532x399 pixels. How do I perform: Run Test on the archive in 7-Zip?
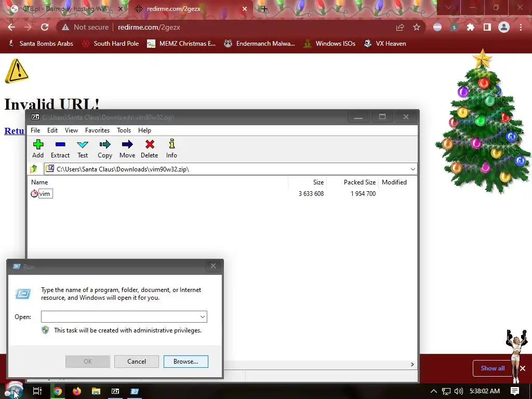pos(83,149)
